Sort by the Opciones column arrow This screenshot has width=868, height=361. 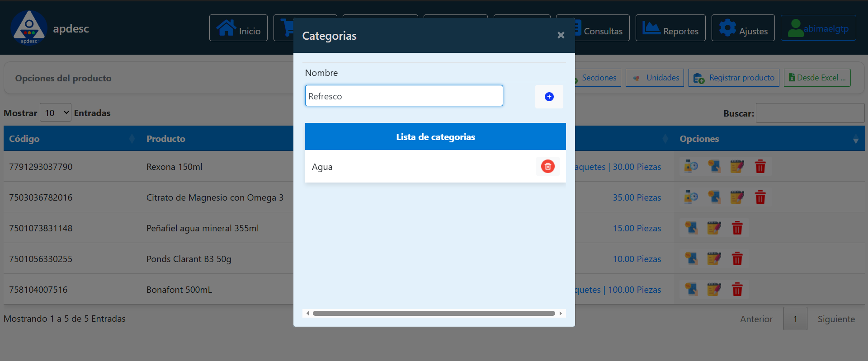pos(855,140)
